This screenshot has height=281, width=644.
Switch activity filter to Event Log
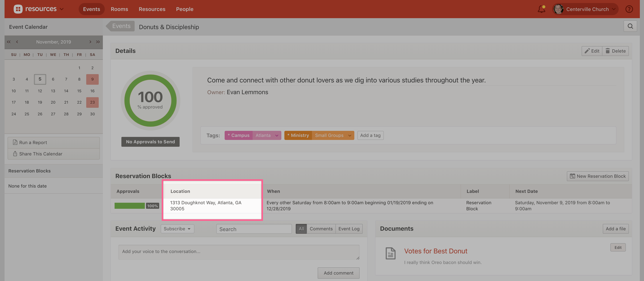(349, 229)
